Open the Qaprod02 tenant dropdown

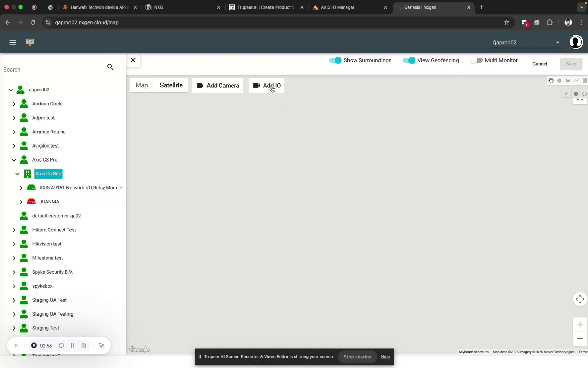[x=557, y=42]
